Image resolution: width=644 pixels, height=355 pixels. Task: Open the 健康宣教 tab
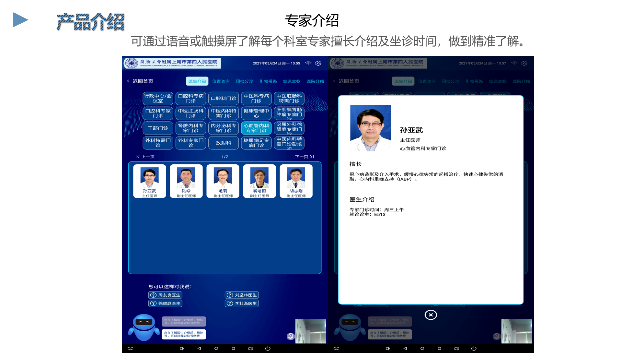pyautogui.click(x=292, y=81)
